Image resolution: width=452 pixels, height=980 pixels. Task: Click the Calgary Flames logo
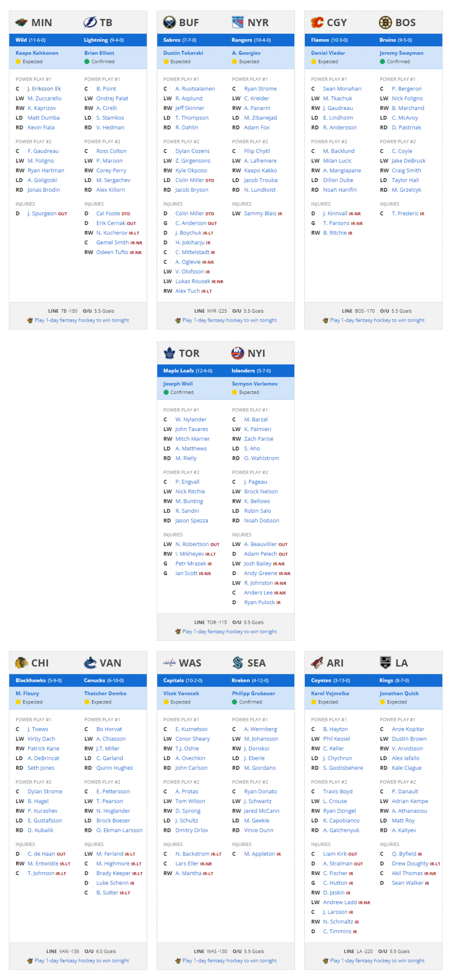point(317,22)
